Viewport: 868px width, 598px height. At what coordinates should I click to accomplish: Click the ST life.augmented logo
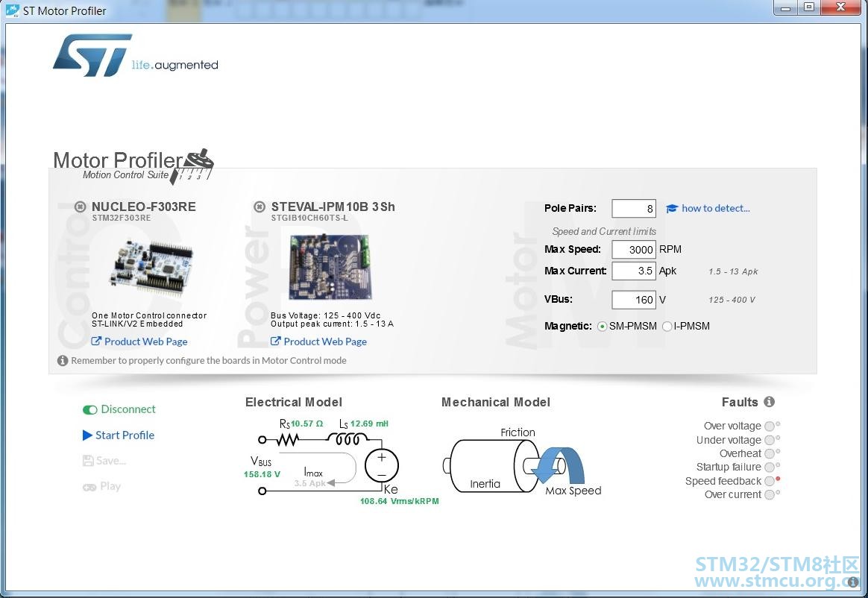[x=136, y=55]
